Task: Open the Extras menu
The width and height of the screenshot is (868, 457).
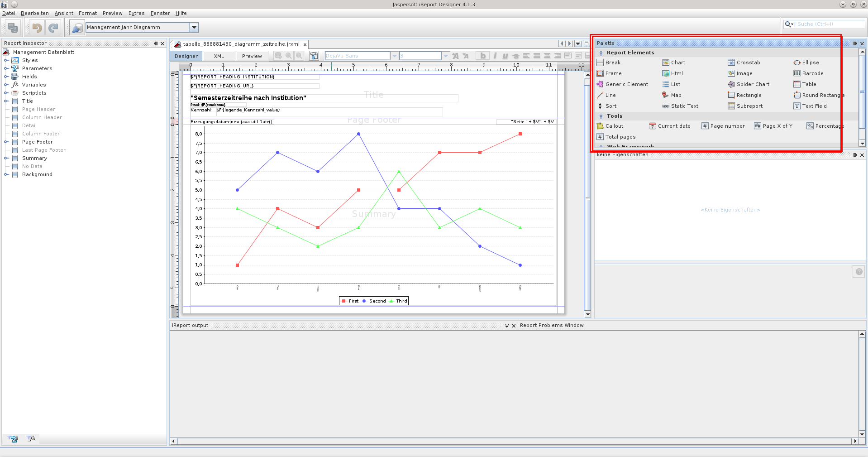Action: point(136,13)
